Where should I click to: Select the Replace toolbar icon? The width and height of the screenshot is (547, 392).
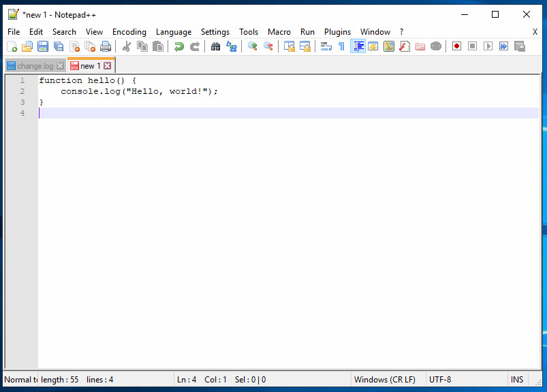click(232, 46)
